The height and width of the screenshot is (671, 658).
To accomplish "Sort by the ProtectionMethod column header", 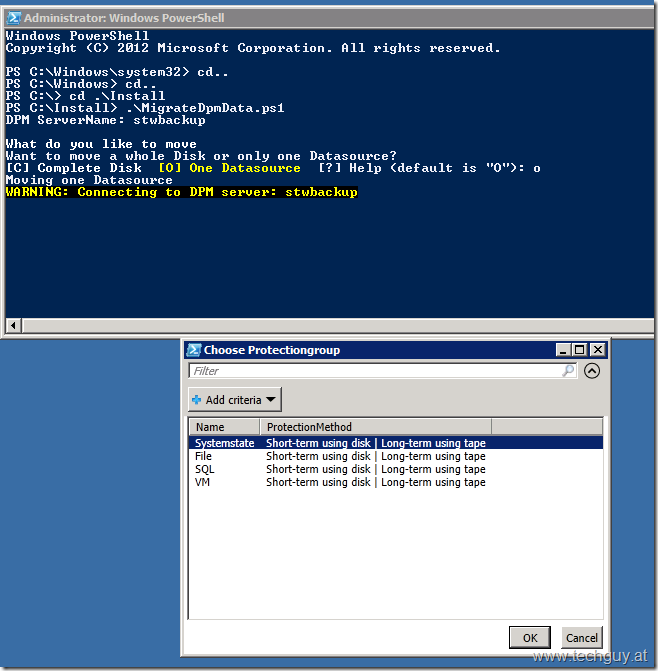I will (x=376, y=427).
